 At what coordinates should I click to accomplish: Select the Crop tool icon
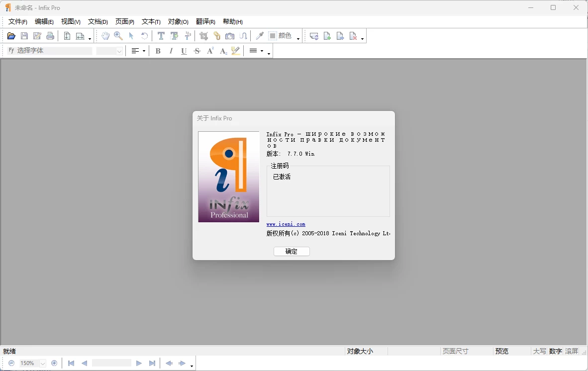pyautogui.click(x=203, y=36)
